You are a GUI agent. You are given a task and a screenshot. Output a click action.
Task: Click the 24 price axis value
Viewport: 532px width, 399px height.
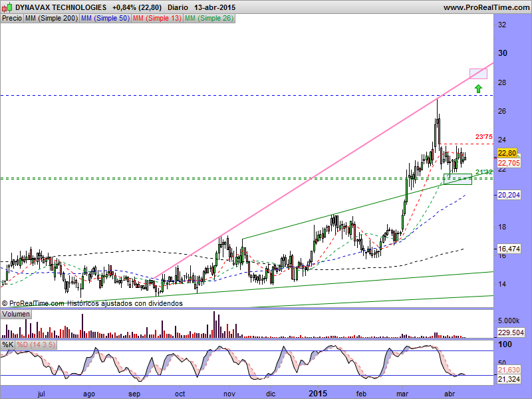pos(502,140)
